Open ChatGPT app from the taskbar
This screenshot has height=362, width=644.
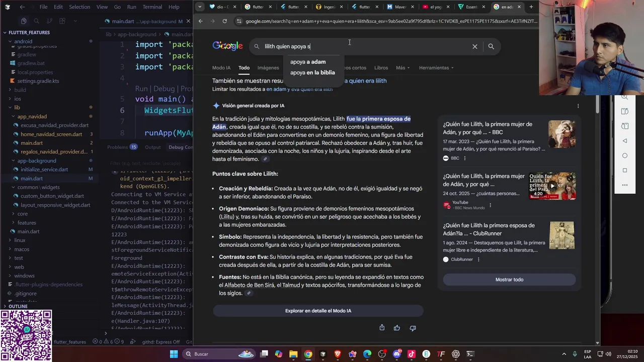[x=456, y=354]
